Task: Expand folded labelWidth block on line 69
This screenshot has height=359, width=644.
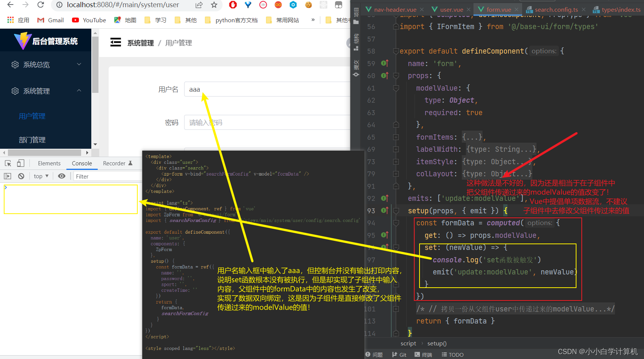Action: pyautogui.click(x=396, y=149)
